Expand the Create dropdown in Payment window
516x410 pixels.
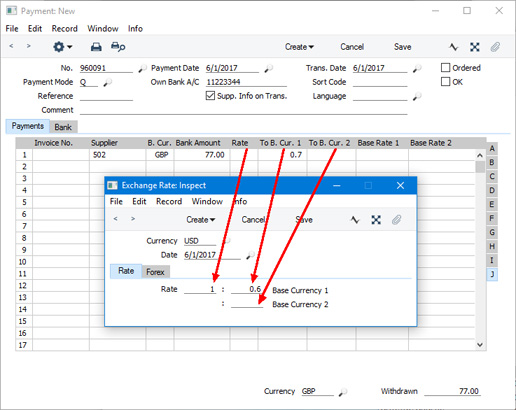[x=299, y=47]
